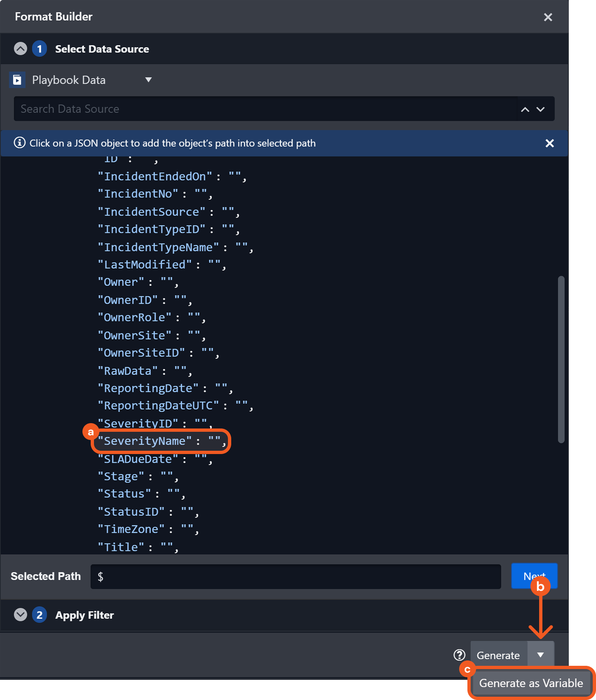Viewport: 596px width, 700px height.
Task: Click the Next button
Action: [x=534, y=576]
